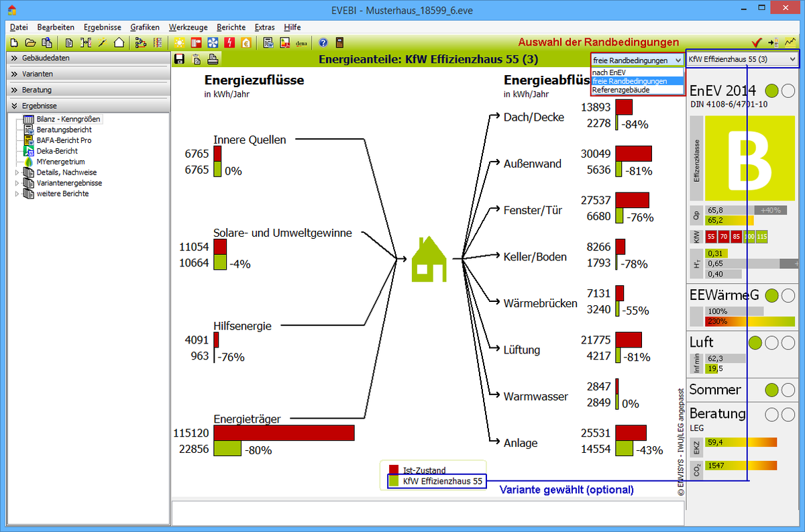The image size is (805, 532).
Task: Open MYenergetrium tree entry
Action: tap(60, 162)
